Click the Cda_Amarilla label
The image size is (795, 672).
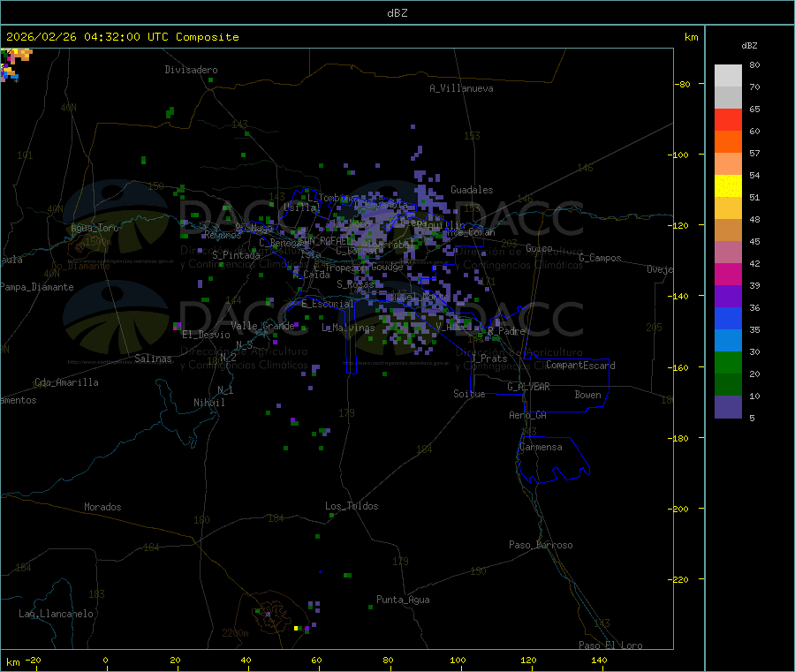click(66, 382)
